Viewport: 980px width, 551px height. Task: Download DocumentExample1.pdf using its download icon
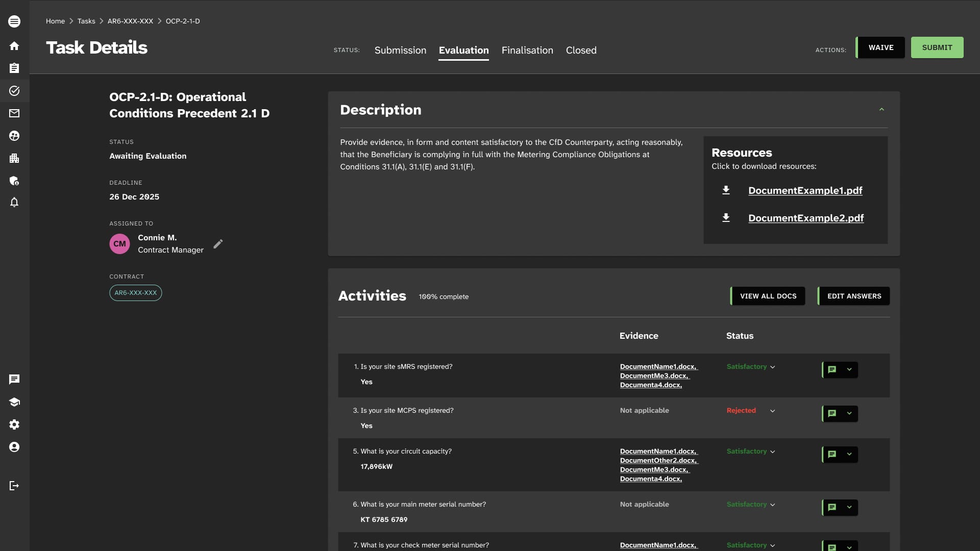(x=726, y=190)
